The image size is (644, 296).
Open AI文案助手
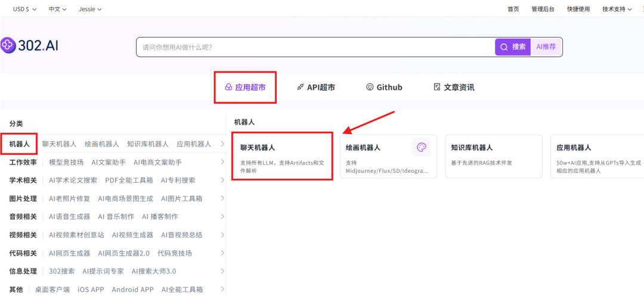[x=109, y=162]
